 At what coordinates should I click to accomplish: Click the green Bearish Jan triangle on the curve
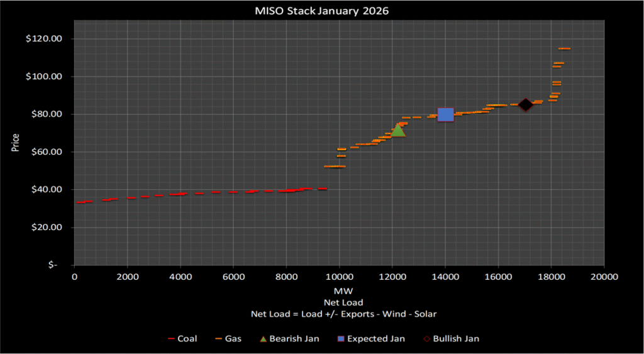(x=397, y=130)
